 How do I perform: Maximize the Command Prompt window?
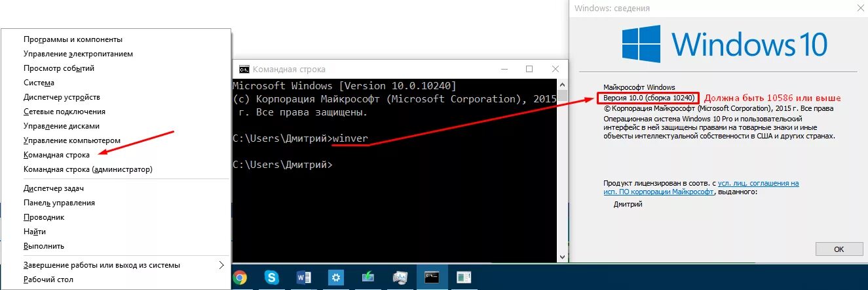tap(529, 69)
